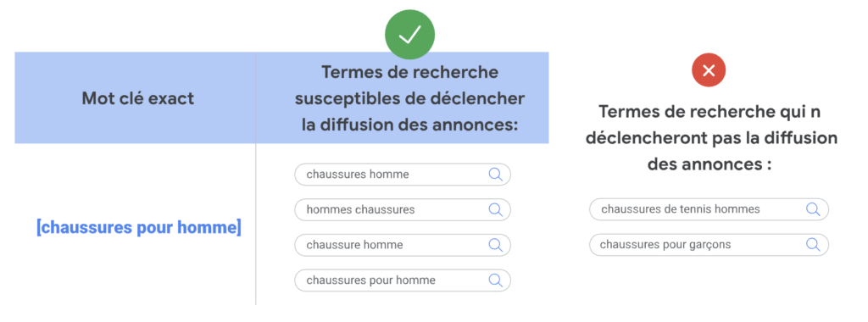Click the 'des annonces :' text on right
Image resolution: width=868 pixels, height=322 pixels.
pos(709,164)
